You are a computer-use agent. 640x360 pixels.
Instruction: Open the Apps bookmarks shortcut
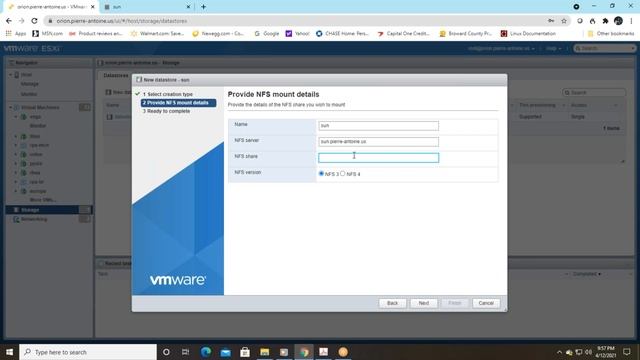coord(16,33)
